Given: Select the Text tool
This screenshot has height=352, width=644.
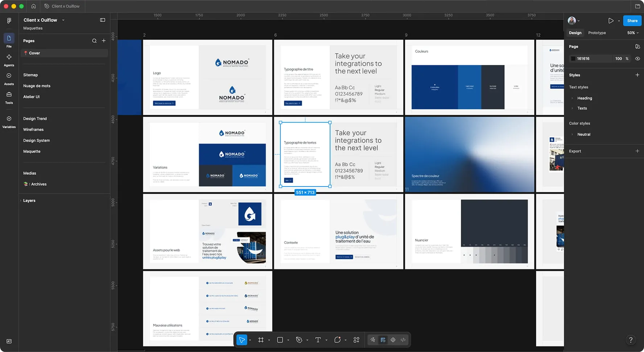Looking at the screenshot, I should tap(318, 340).
